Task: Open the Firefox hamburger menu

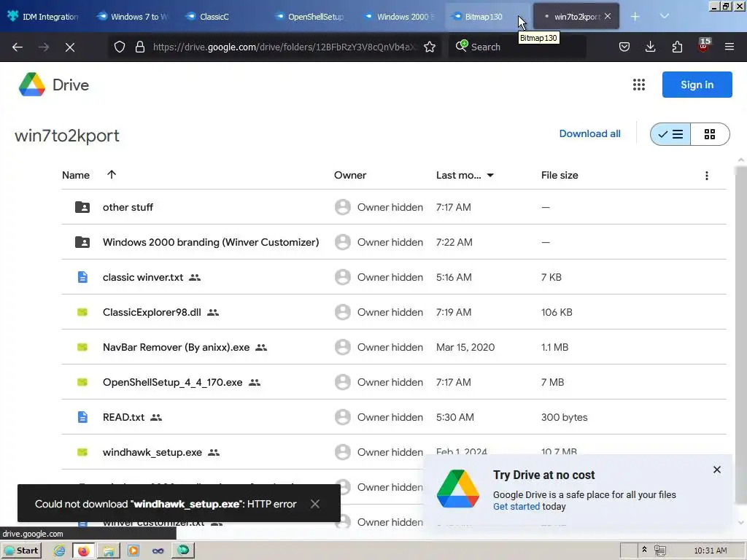Action: point(729,47)
